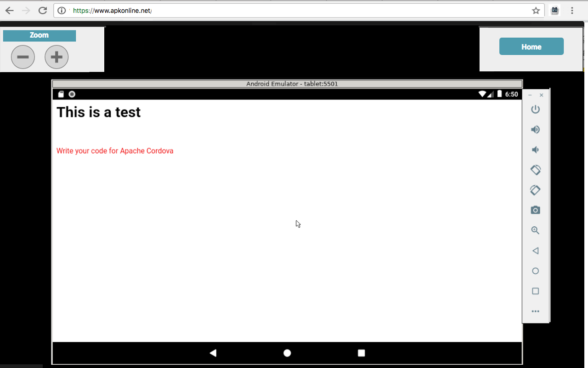Viewport: 588px width, 368px height.
Task: Bookmark the page with the star icon
Action: tap(536, 11)
